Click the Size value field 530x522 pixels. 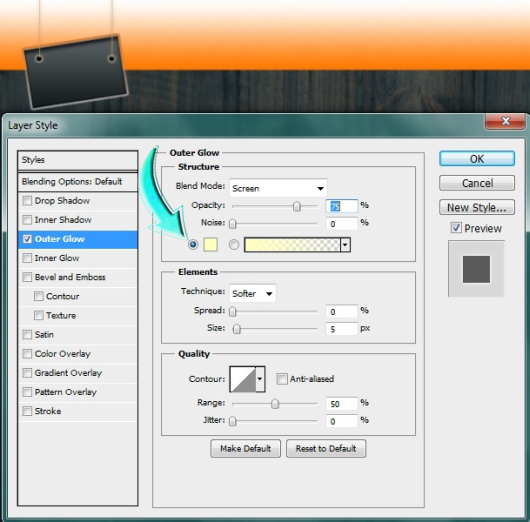[341, 329]
